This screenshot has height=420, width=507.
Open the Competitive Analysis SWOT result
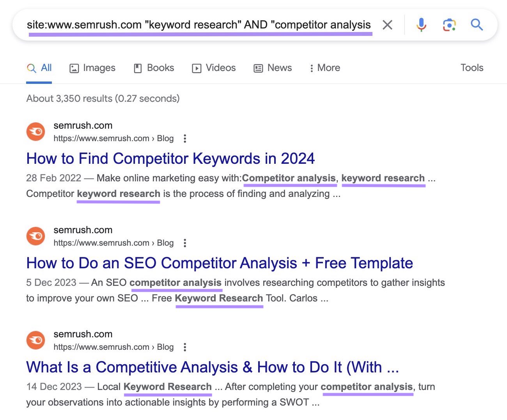click(213, 367)
